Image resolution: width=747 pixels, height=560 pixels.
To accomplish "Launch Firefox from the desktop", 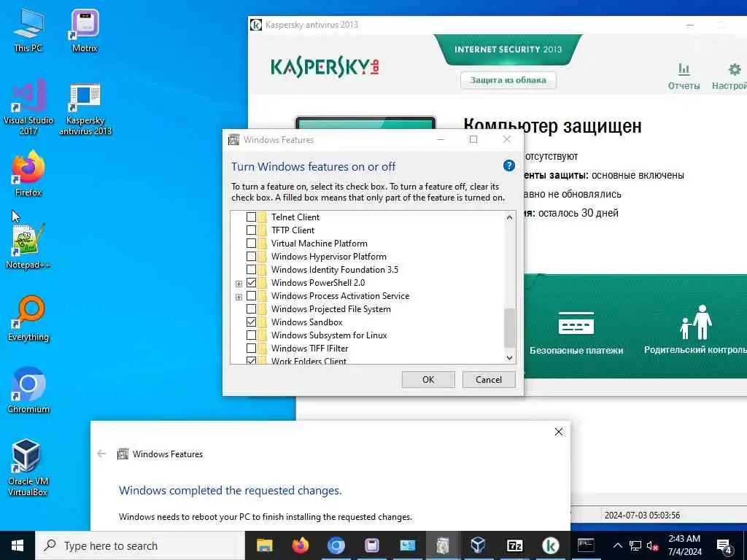I will (x=28, y=174).
